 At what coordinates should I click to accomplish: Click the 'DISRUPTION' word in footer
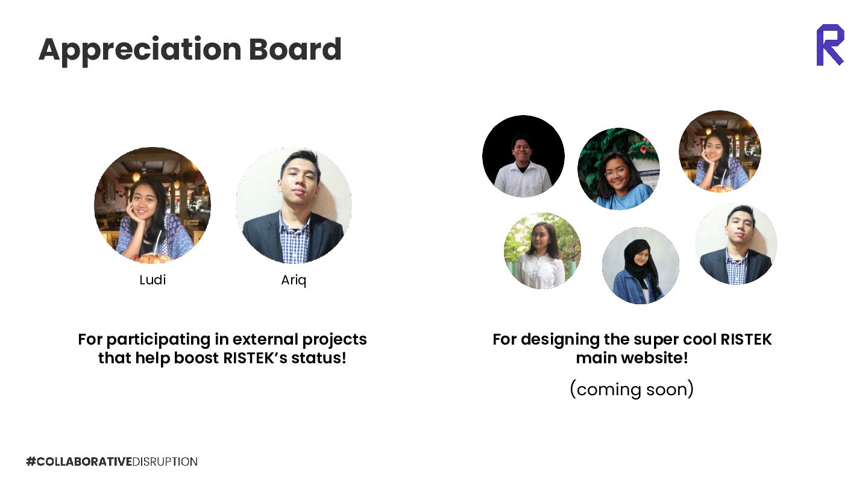coord(165,462)
